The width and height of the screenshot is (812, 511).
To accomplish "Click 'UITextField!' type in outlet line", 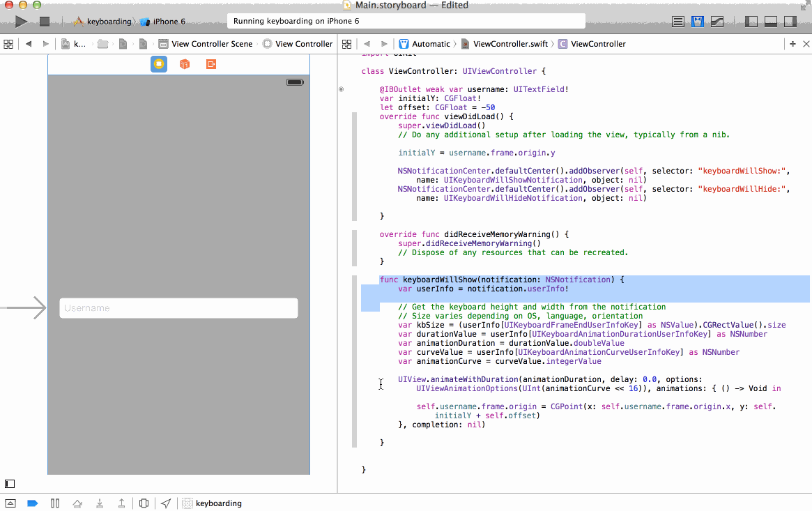I will (x=541, y=89).
